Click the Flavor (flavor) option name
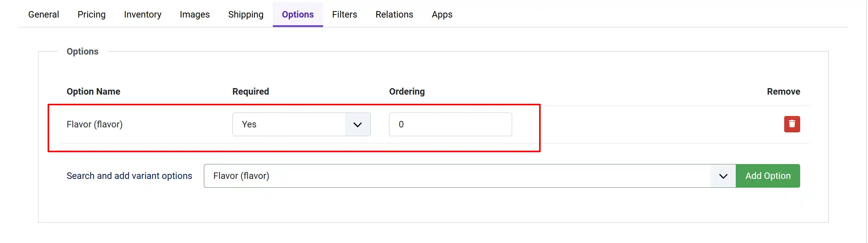 point(94,124)
